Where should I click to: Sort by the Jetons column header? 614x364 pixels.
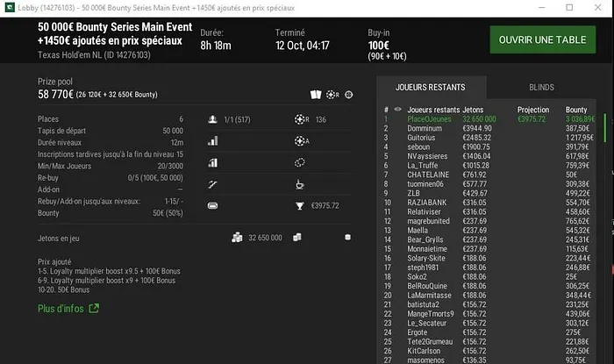[473, 110]
